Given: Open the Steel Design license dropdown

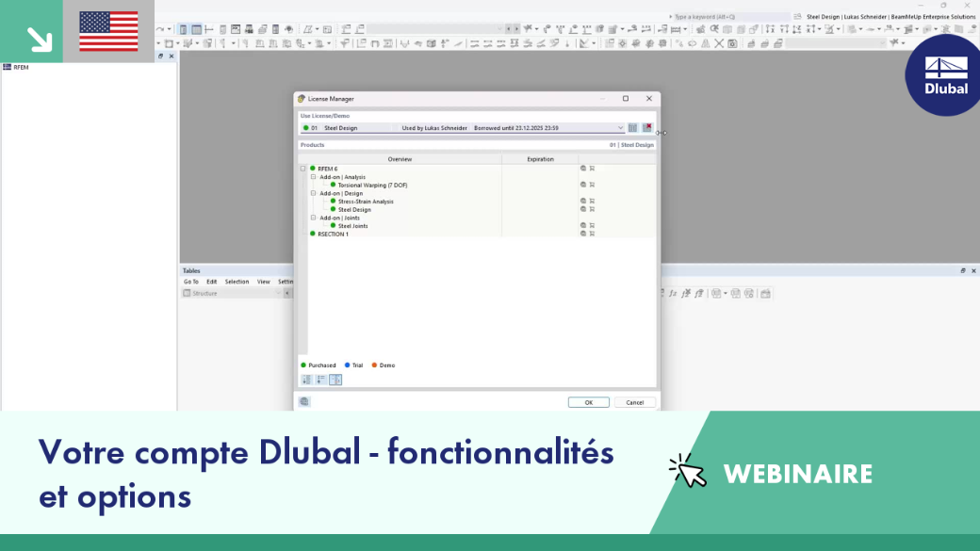Looking at the screenshot, I should (620, 127).
